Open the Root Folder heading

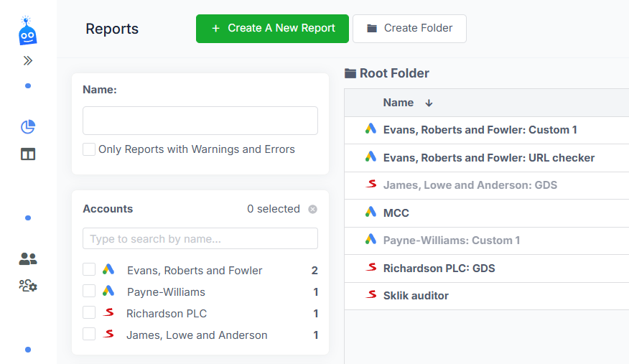394,73
